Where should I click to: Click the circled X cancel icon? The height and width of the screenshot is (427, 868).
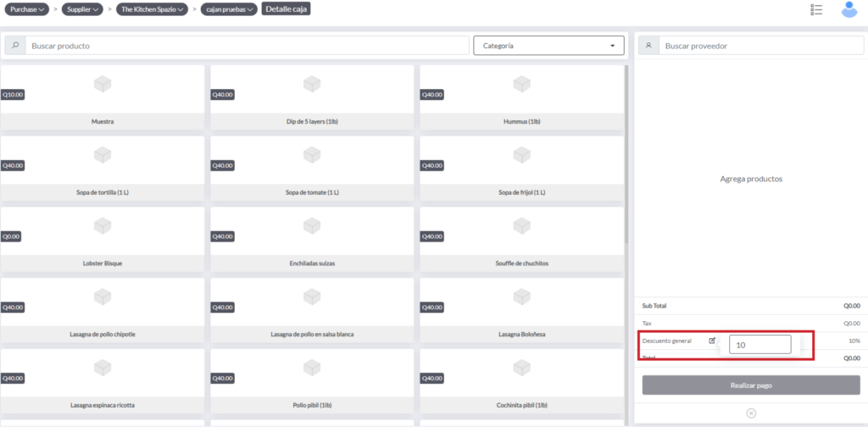(x=751, y=413)
